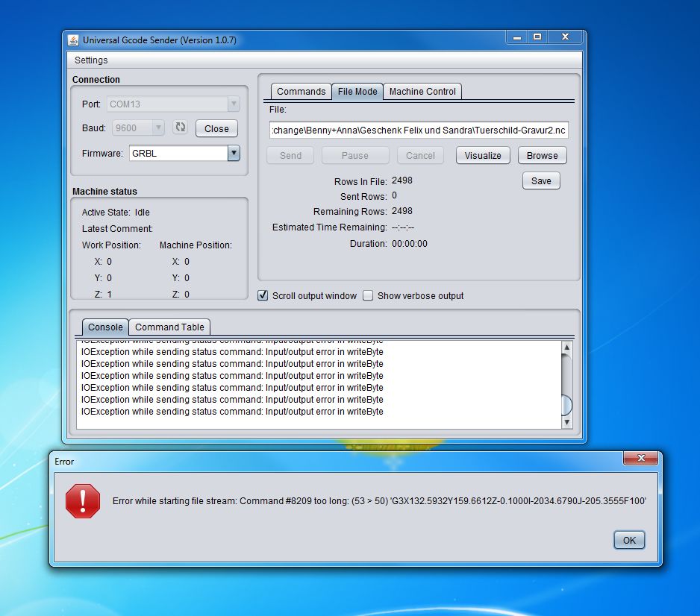Viewport: 700px width, 616px height.
Task: Switch to Machine Control tab
Action: click(422, 92)
